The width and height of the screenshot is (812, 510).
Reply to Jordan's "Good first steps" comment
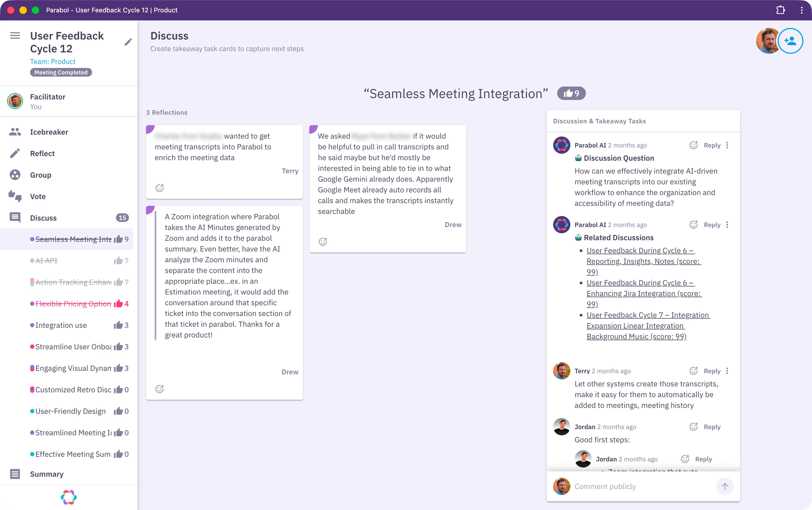(x=712, y=427)
